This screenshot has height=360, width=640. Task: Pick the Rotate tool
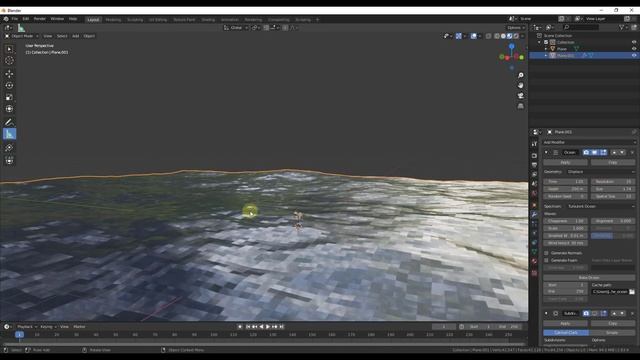pyautogui.click(x=9, y=85)
